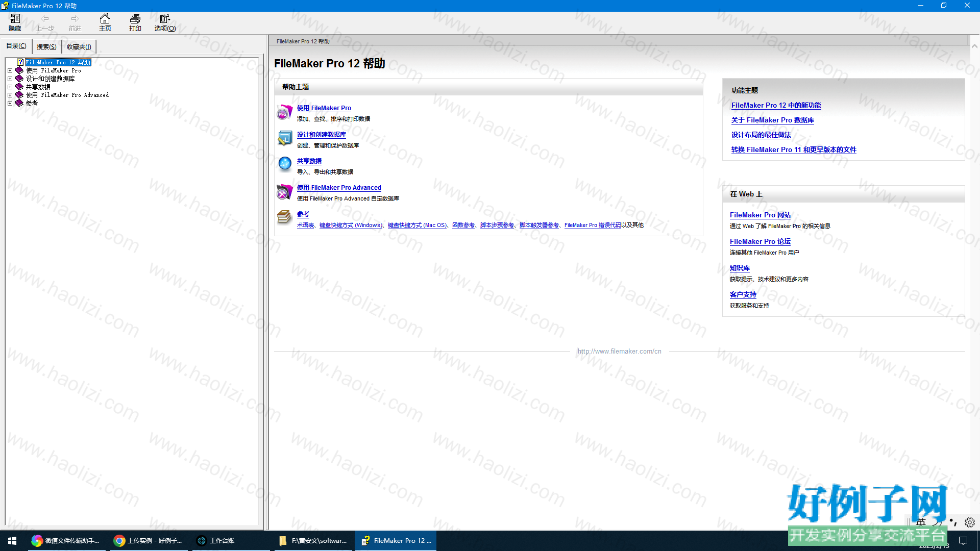This screenshot has height=551, width=980.
Task: Open the 知识库 link
Action: click(740, 268)
